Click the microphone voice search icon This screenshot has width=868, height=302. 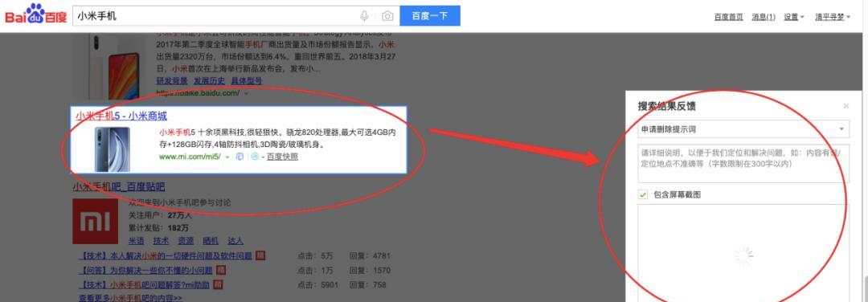364,16
